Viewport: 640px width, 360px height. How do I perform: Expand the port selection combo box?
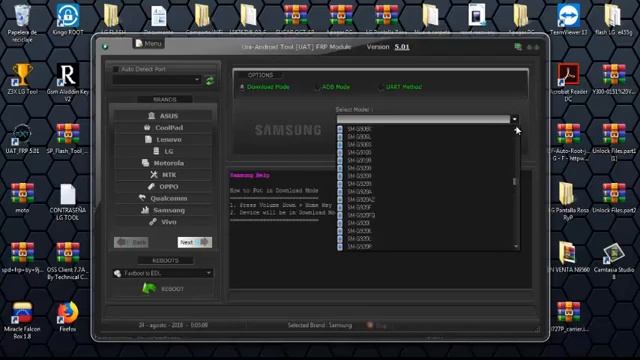coord(157,80)
